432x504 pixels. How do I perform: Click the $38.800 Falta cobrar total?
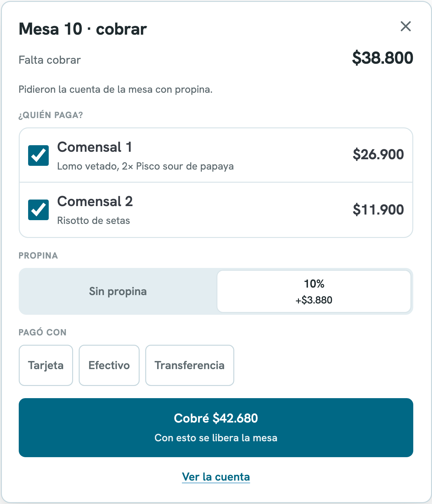pyautogui.click(x=383, y=58)
